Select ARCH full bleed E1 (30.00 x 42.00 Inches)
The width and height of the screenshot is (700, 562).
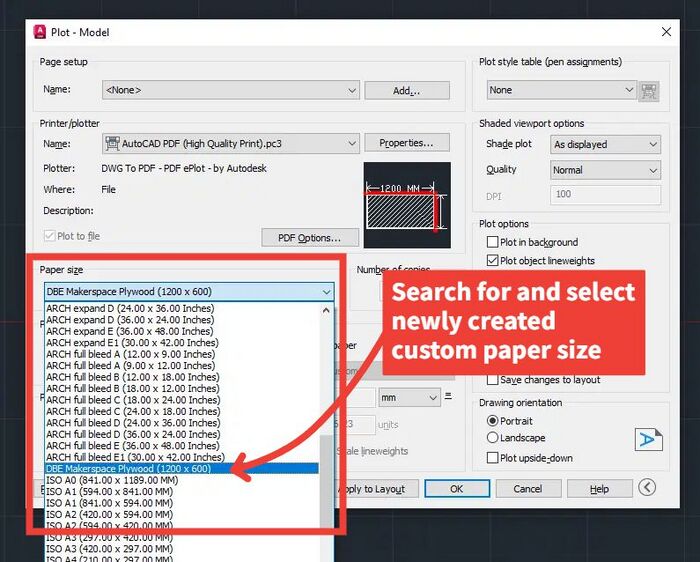[x=182, y=458]
